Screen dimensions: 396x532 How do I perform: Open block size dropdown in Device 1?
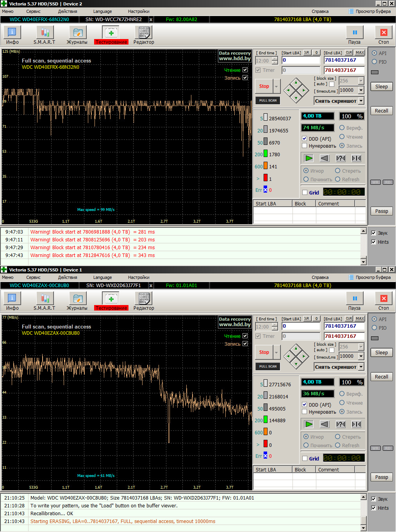[x=361, y=347]
